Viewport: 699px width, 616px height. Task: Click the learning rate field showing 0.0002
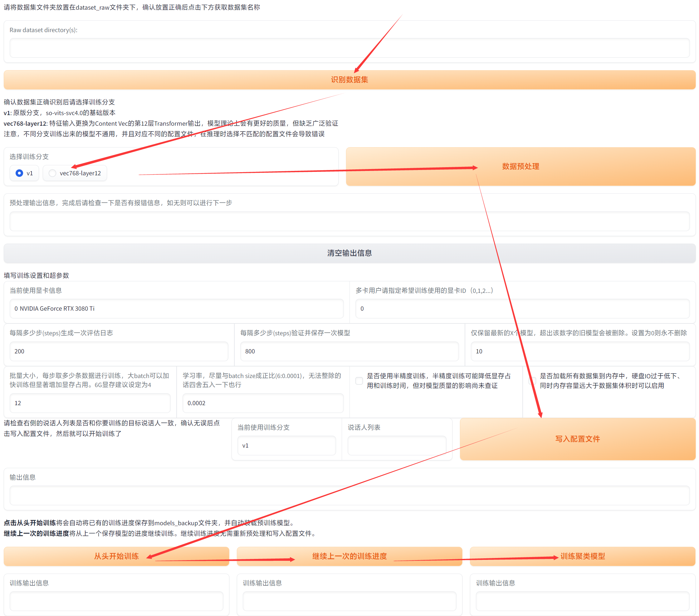point(263,403)
